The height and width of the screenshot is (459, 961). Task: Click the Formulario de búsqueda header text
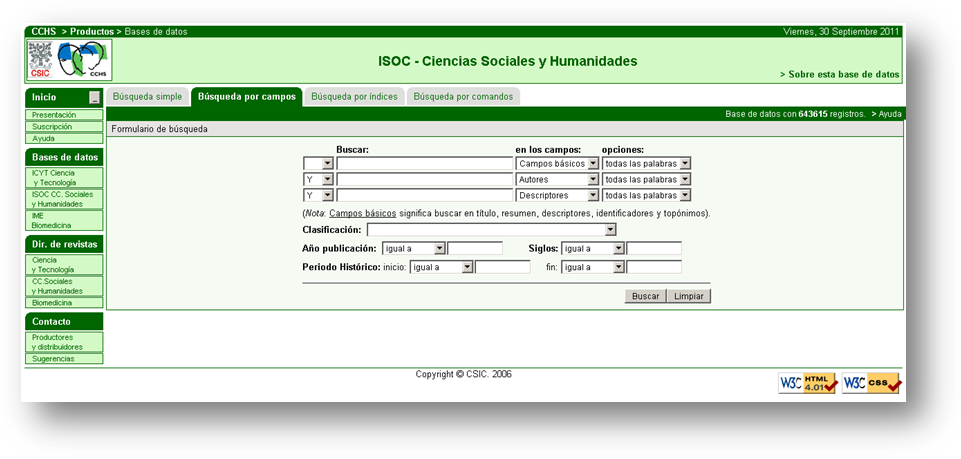point(159,129)
